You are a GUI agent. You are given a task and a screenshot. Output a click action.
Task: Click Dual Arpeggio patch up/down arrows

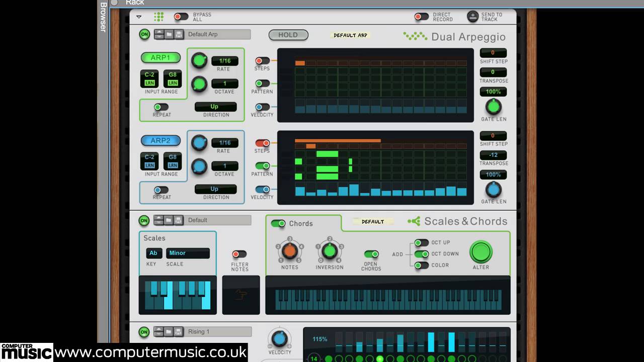click(159, 35)
